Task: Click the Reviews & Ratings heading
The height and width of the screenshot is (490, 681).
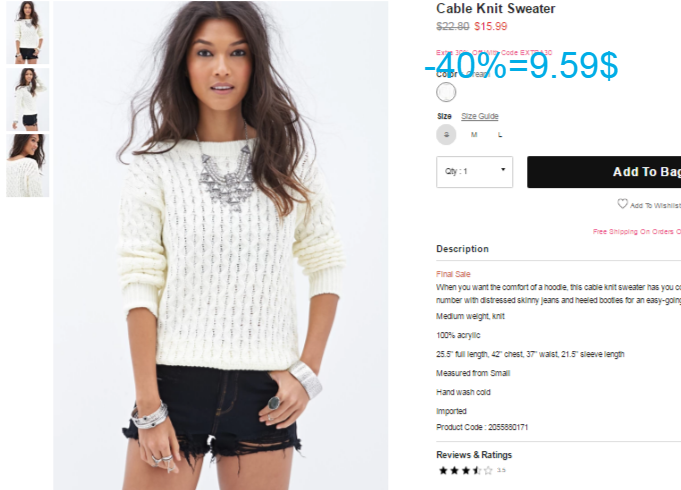Action: click(x=474, y=455)
